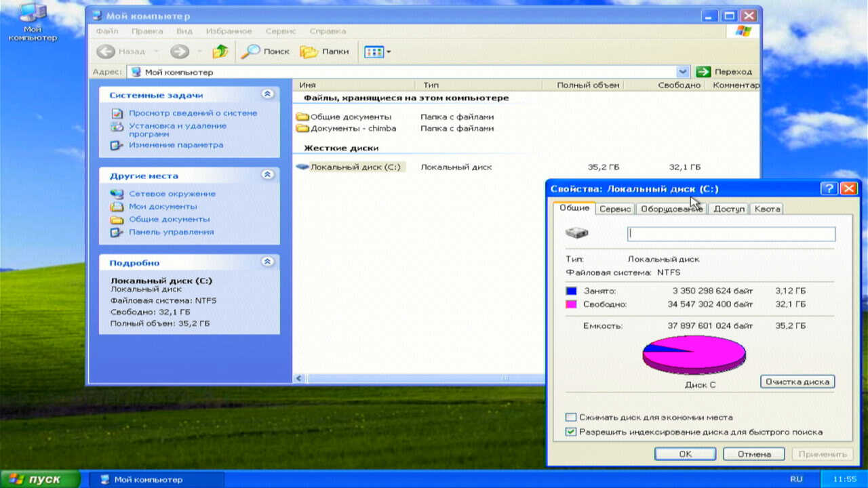
Task: Click the Forward green arrow button
Action: pyautogui.click(x=179, y=52)
